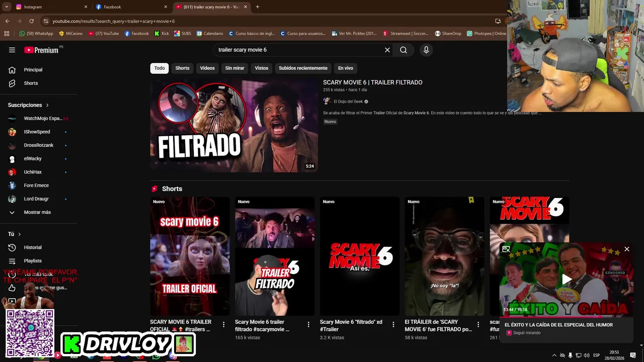Select the Shorts filter chip
Screen dimensions: 644x362
coord(182,68)
